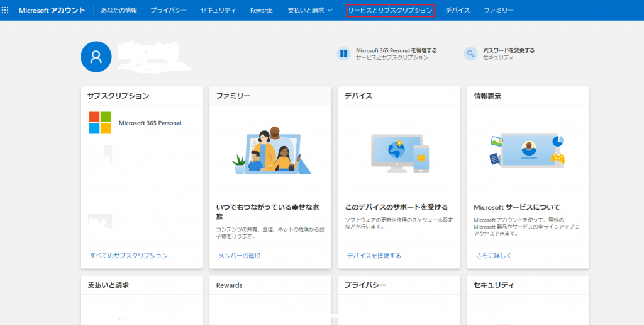Click Microsoft 365 Personal subscription text
Screen dimensions: 644x325
(150, 123)
